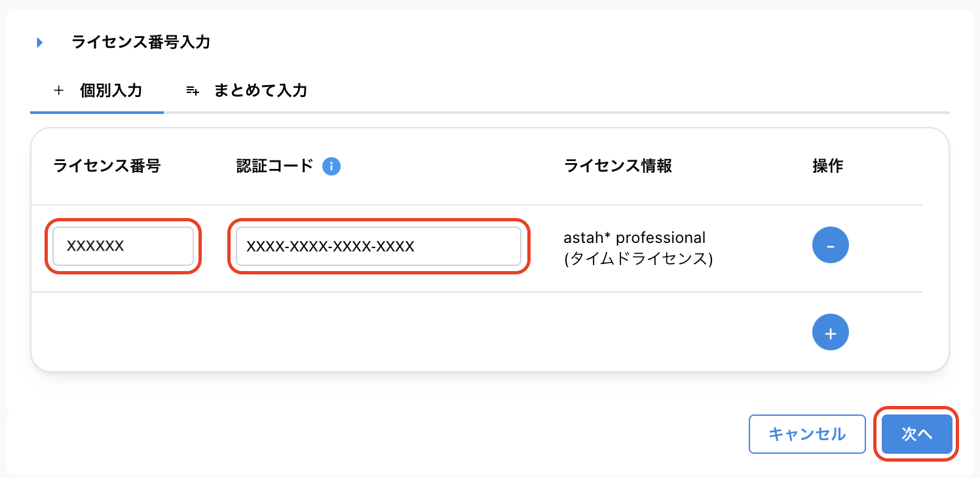Image resolution: width=980 pixels, height=478 pixels.
Task: Open the authentication code help tooltip
Action: click(x=331, y=166)
